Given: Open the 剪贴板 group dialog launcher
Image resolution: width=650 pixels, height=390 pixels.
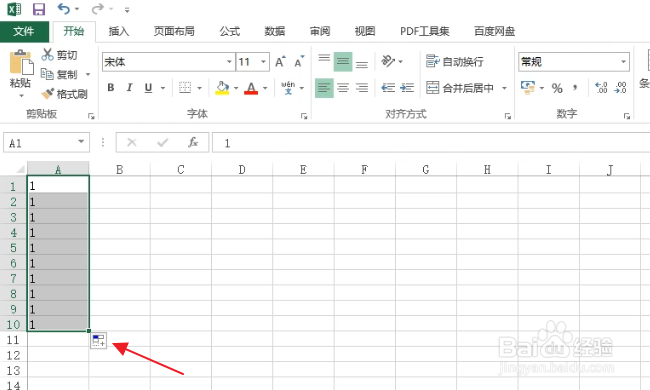Looking at the screenshot, I should (x=91, y=116).
